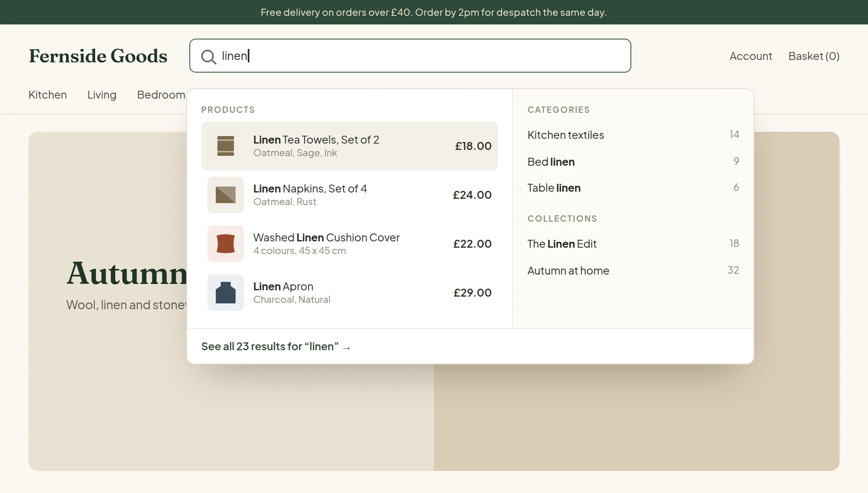Screen dimensions: 868x493
Task: Click the £18.00 price of Tea Towels
Action: (473, 146)
